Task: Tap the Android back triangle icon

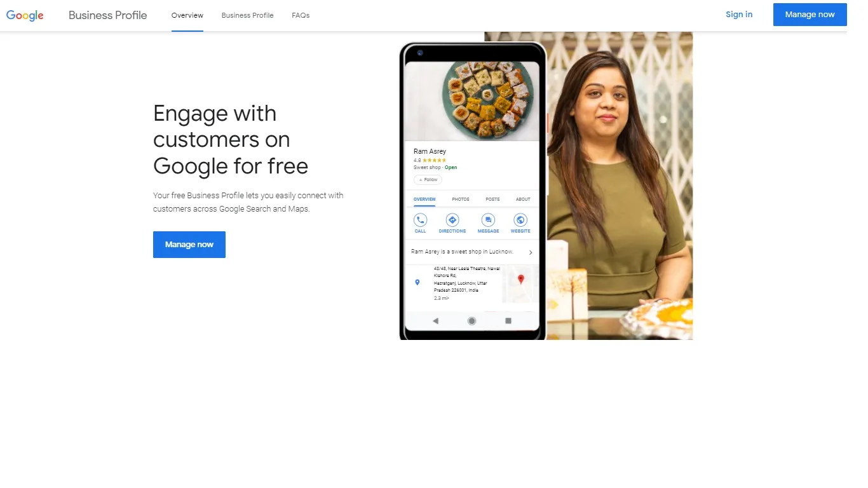Action: [x=435, y=321]
